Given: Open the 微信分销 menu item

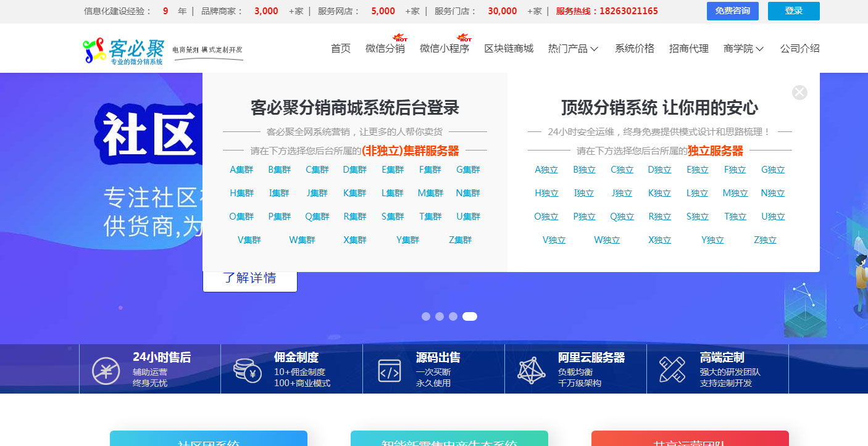Looking at the screenshot, I should coord(385,49).
